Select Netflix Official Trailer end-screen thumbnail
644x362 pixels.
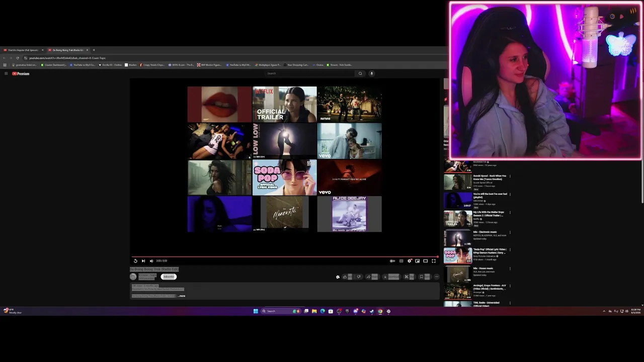pyautogui.click(x=284, y=104)
